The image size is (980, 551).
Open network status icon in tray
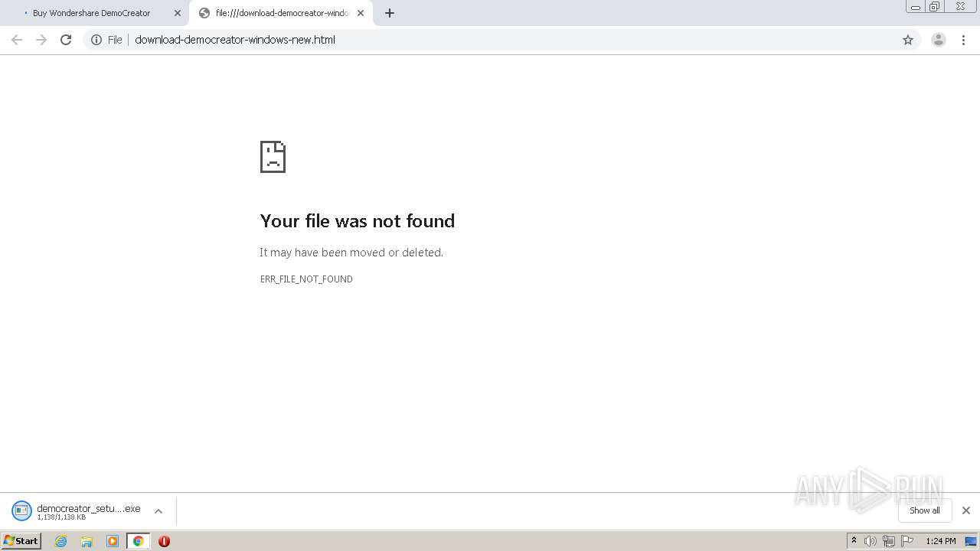pos(889,541)
